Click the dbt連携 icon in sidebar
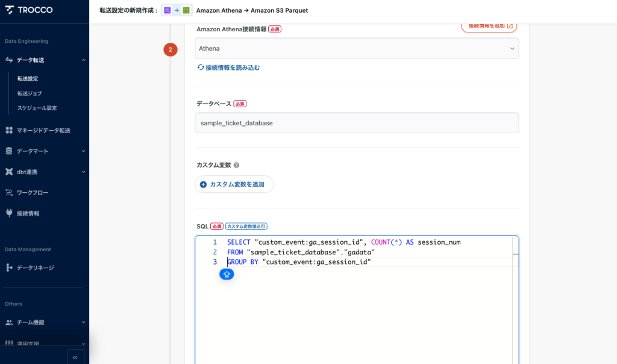The width and height of the screenshot is (617, 364). (9, 172)
